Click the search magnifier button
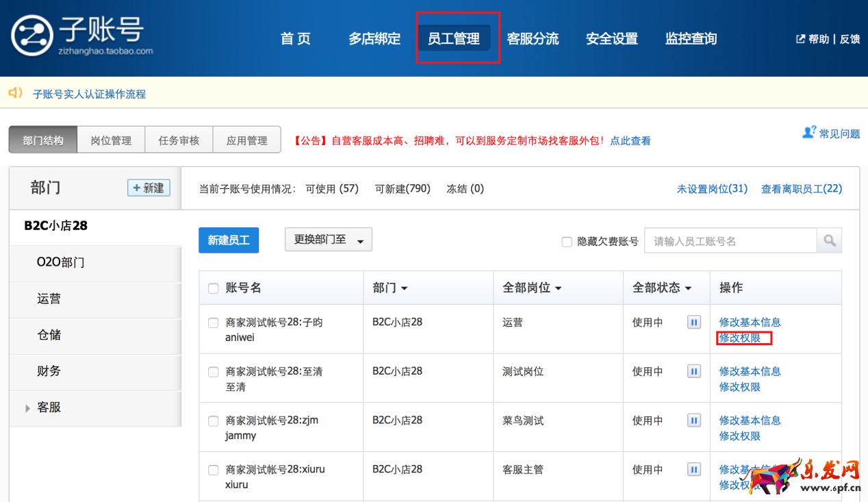868x502 pixels. (x=829, y=240)
